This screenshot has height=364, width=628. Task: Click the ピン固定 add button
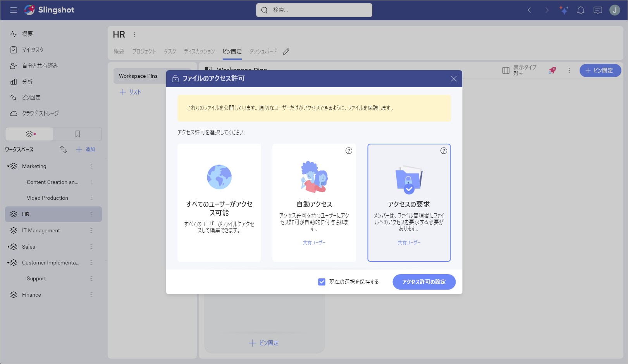(x=600, y=70)
